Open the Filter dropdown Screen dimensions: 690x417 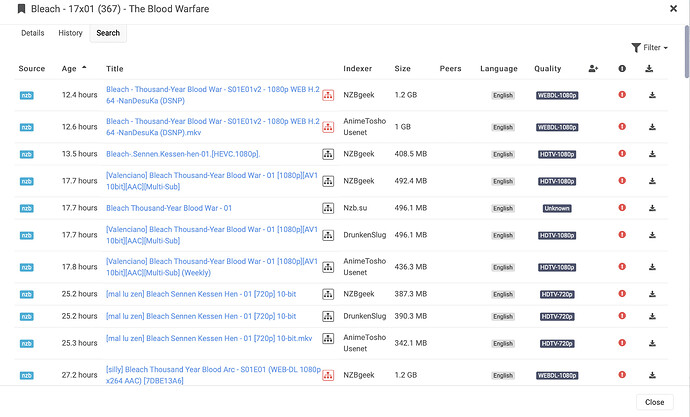coord(650,48)
